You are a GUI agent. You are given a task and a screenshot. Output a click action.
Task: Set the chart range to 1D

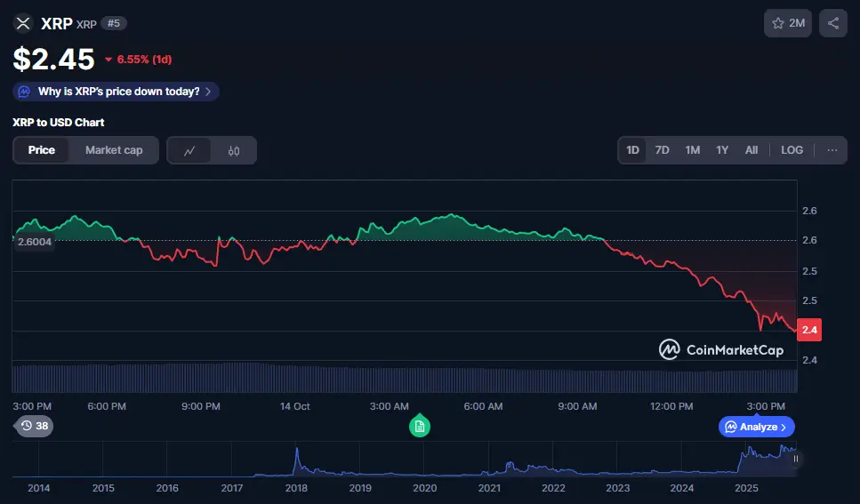point(632,150)
